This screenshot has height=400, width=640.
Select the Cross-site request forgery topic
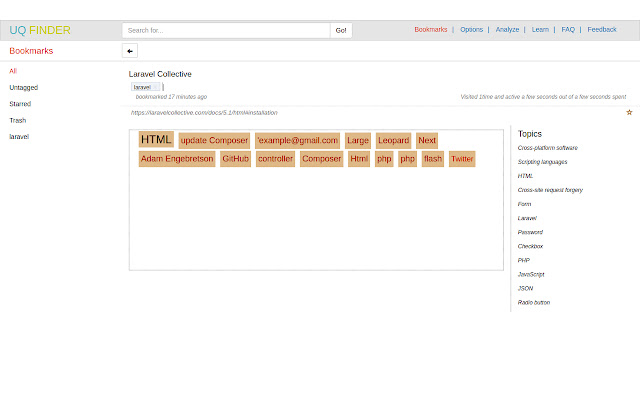(550, 190)
